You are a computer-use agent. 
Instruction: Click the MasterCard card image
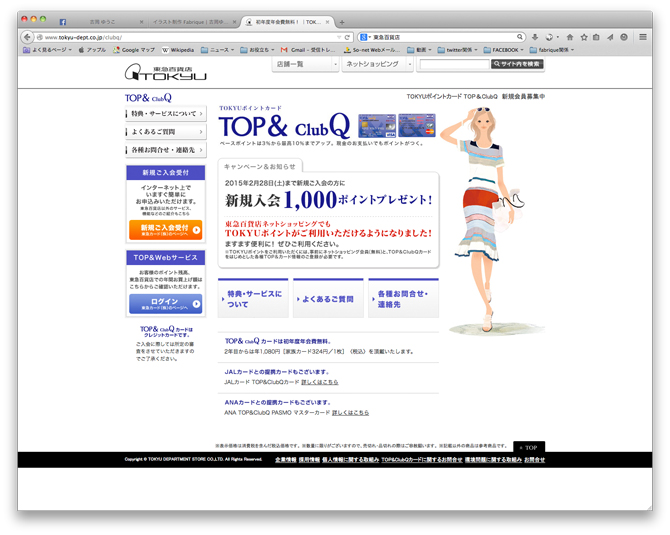[417, 125]
